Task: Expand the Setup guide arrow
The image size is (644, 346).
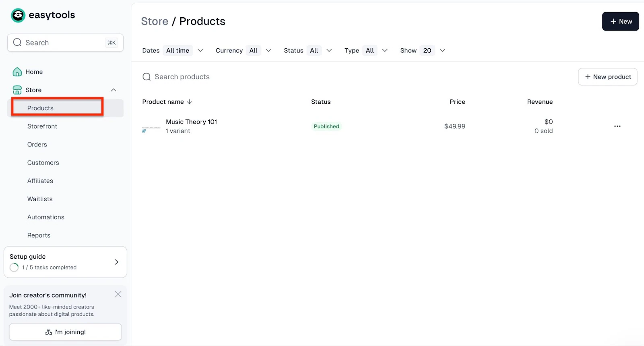Action: click(117, 262)
